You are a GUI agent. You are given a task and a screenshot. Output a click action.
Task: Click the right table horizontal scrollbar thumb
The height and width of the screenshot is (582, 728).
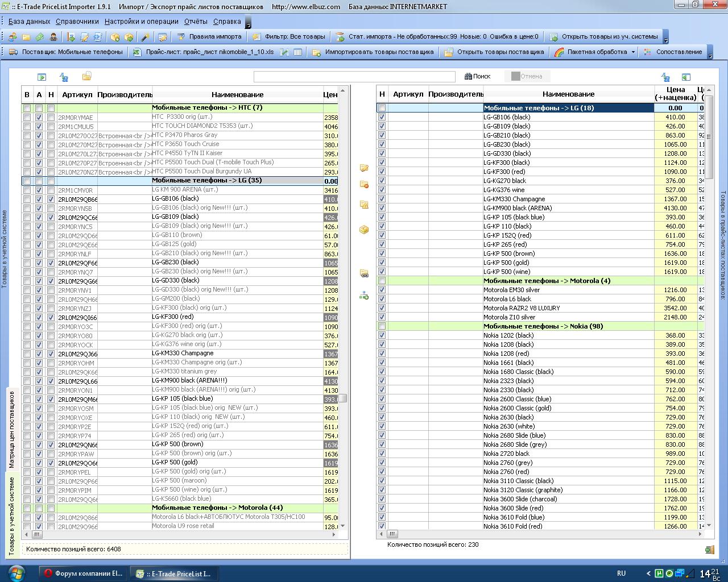click(392, 534)
